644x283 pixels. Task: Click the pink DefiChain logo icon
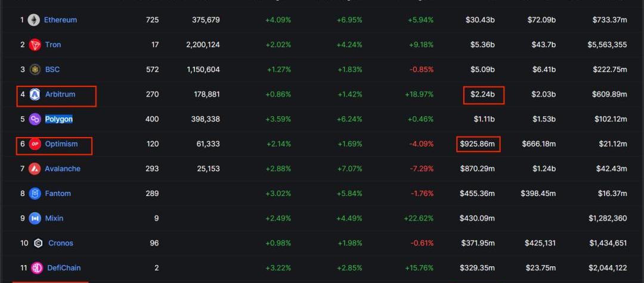coord(37,268)
